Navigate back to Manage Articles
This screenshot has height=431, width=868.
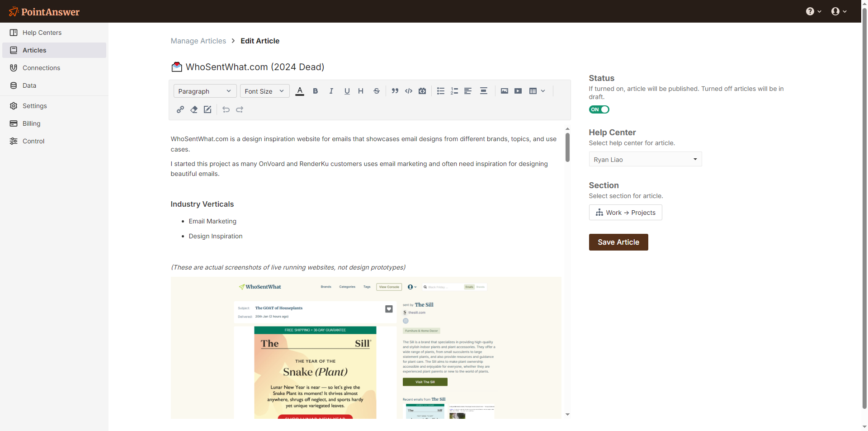[x=198, y=41]
